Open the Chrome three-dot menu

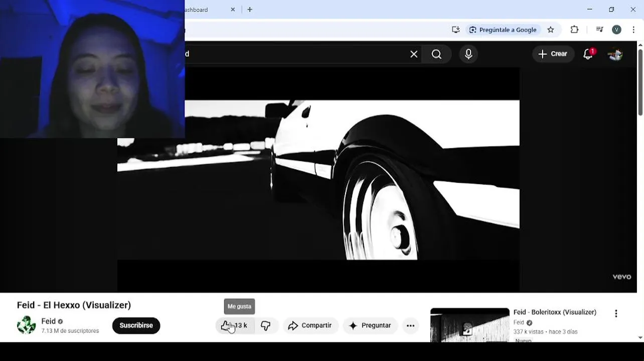633,30
